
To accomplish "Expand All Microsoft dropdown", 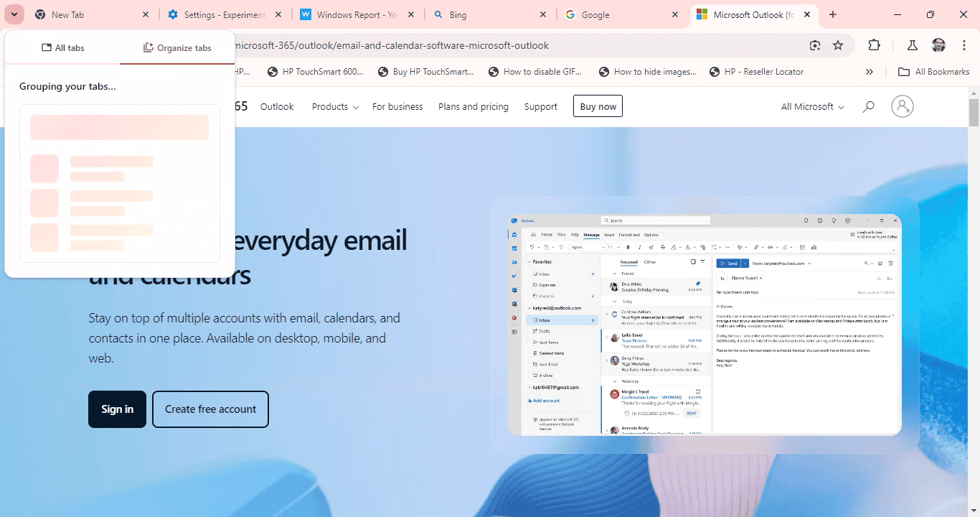I will pos(812,106).
